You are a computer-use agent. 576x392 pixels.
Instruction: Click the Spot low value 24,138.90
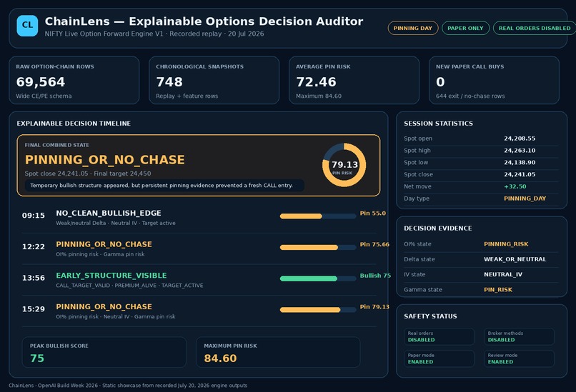click(520, 163)
